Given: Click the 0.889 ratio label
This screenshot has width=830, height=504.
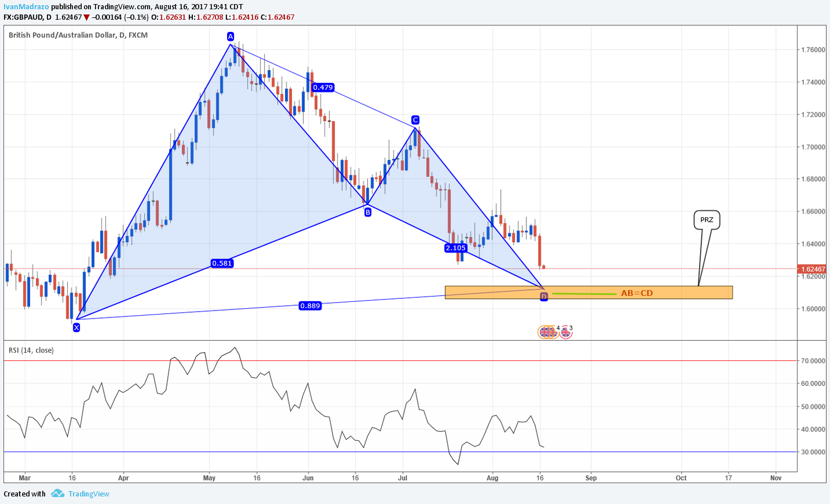Looking at the screenshot, I should click(x=310, y=306).
